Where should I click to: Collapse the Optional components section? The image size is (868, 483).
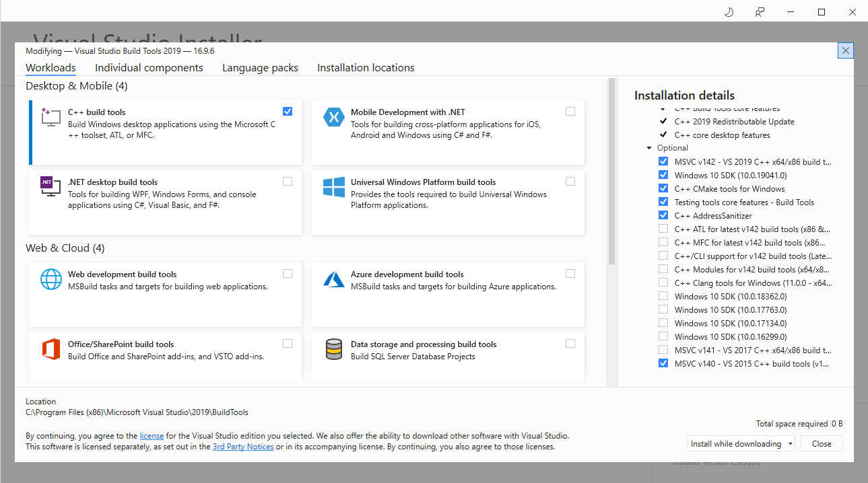point(649,148)
